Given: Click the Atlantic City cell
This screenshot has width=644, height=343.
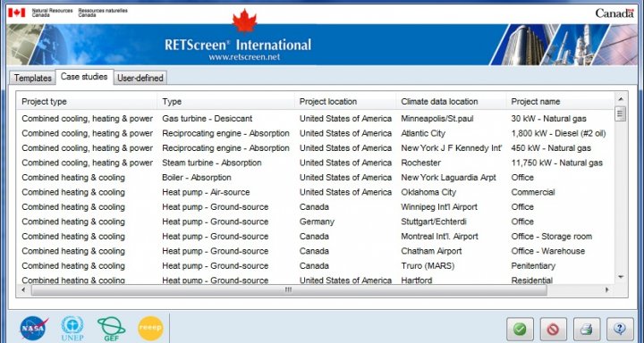Looking at the screenshot, I should [x=423, y=134].
